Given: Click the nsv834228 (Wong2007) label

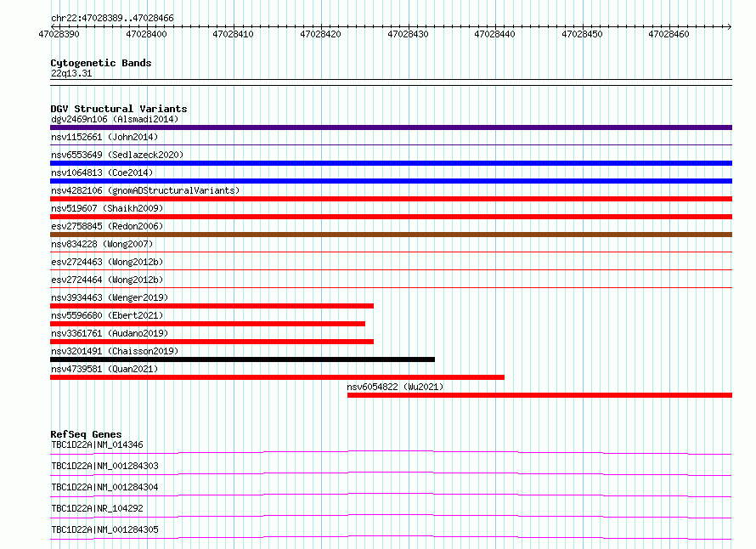Looking at the screenshot, I should coord(102,244).
